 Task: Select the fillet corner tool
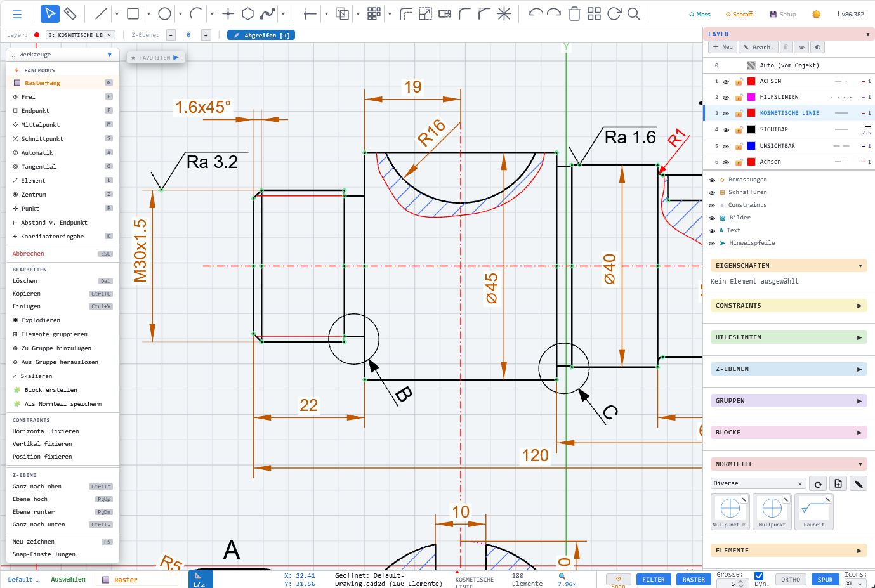[464, 14]
